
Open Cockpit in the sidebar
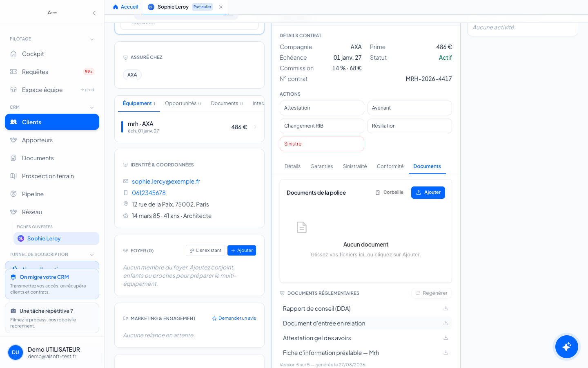[x=52, y=54]
